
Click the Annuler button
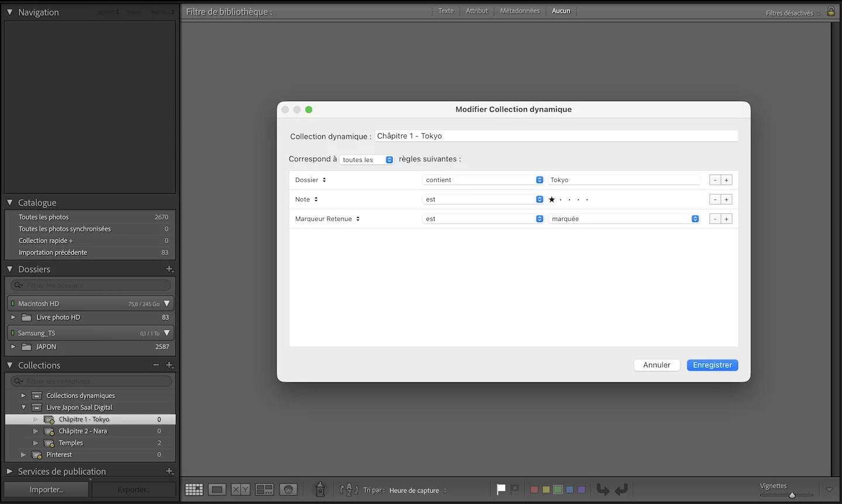pyautogui.click(x=657, y=365)
